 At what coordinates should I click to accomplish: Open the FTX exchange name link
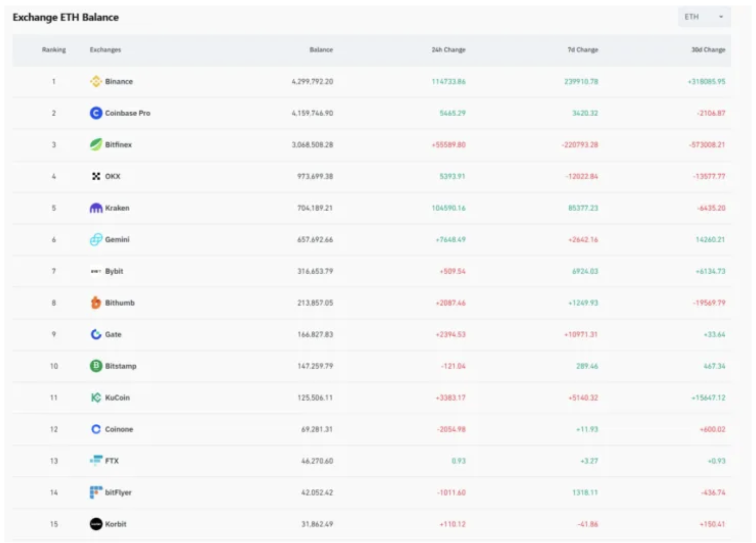[112, 461]
